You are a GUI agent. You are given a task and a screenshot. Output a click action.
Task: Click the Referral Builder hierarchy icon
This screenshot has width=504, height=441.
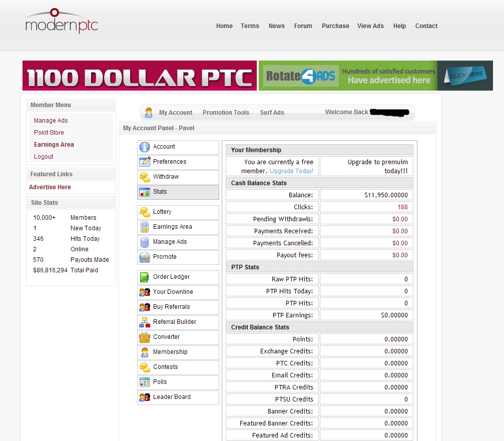[x=145, y=322]
